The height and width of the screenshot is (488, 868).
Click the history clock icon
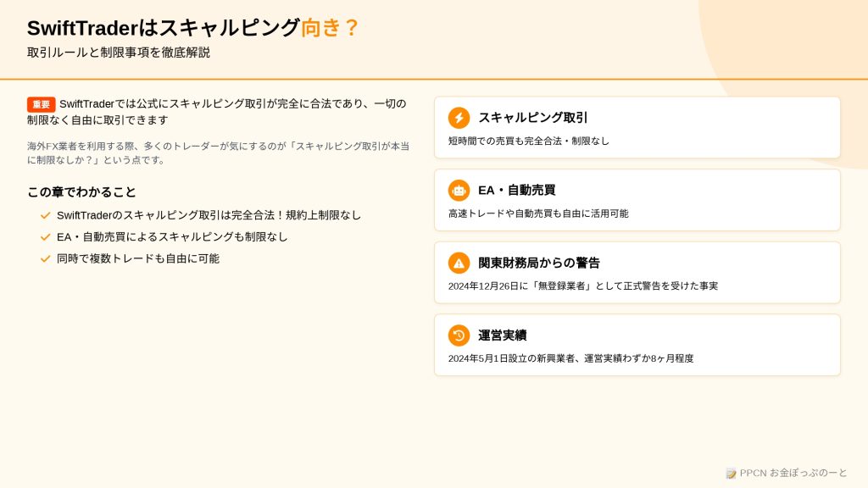(459, 335)
